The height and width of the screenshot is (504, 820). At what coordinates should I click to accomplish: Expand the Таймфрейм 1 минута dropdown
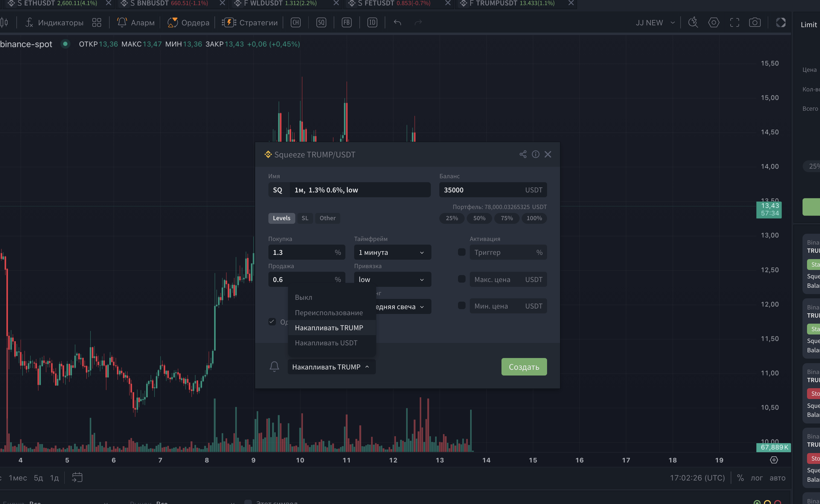pos(393,252)
